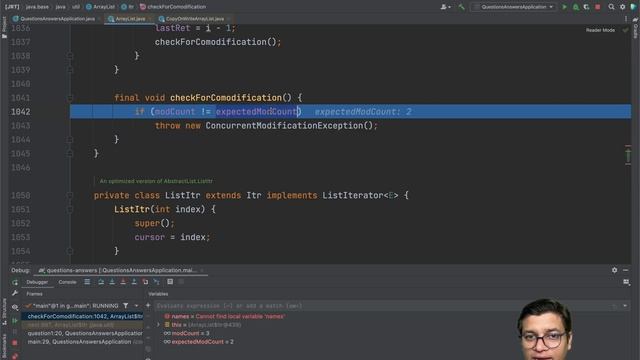Open the evaluate expression history dropdown
This screenshot has height=360, width=640.
[625, 306]
